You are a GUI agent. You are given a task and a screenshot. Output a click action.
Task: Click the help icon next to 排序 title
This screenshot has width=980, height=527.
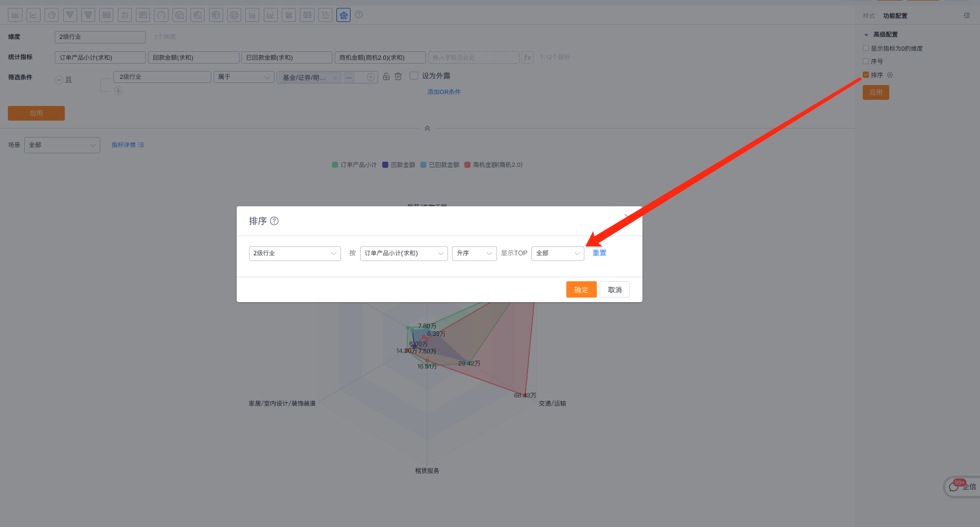pyautogui.click(x=274, y=221)
